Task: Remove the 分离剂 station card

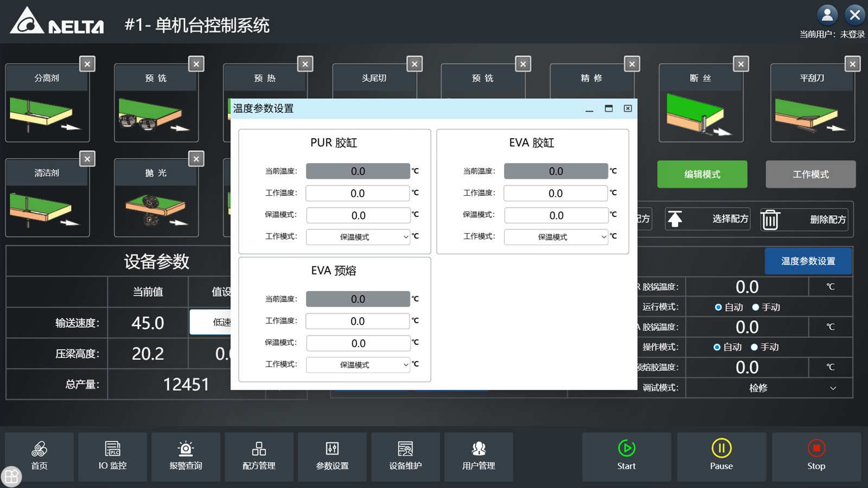Action: pyautogui.click(x=87, y=64)
